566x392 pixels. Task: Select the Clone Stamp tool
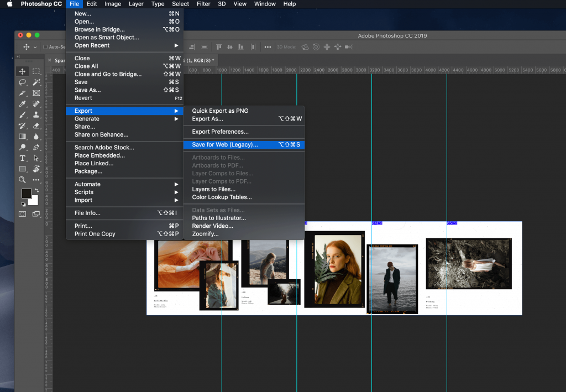(36, 115)
